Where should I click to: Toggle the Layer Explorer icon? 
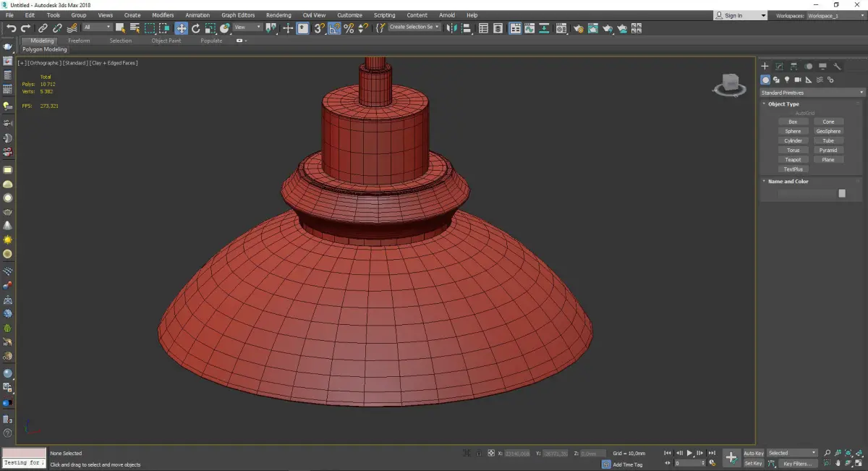pyautogui.click(x=498, y=28)
